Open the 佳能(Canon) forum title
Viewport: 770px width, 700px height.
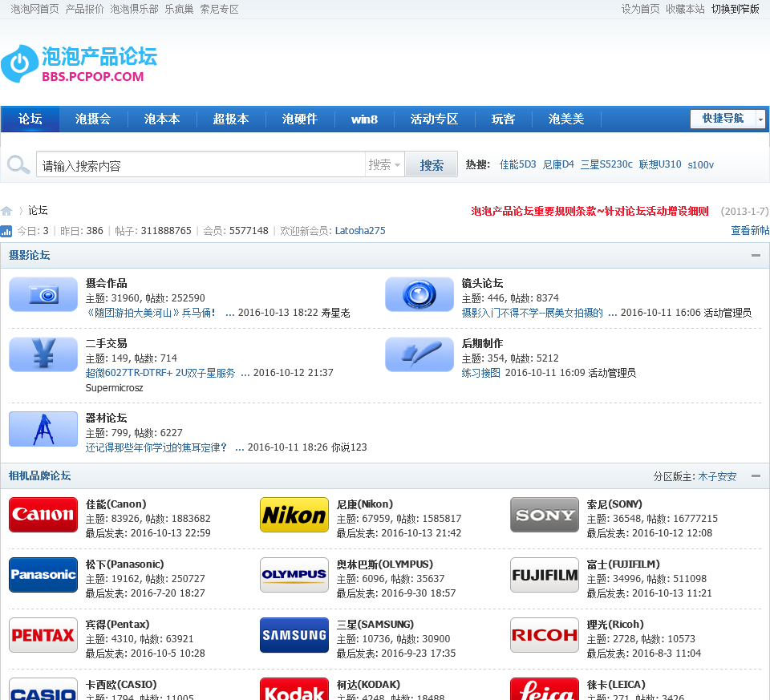(x=115, y=504)
